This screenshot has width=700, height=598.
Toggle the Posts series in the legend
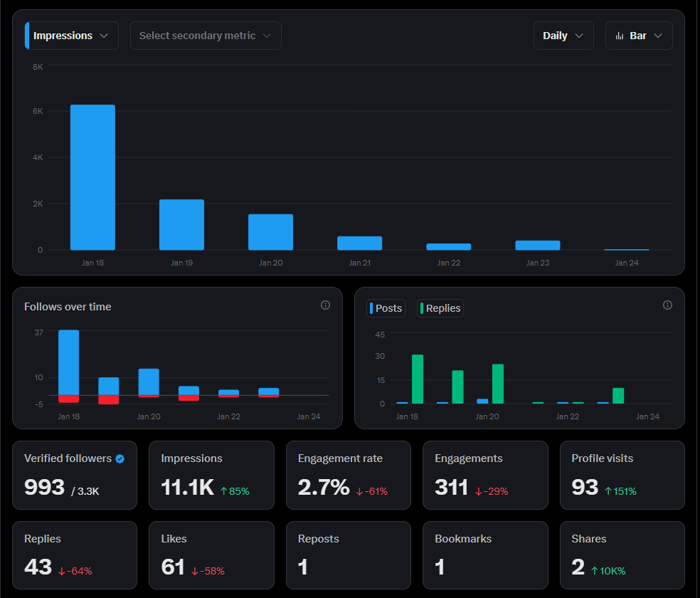coord(386,308)
